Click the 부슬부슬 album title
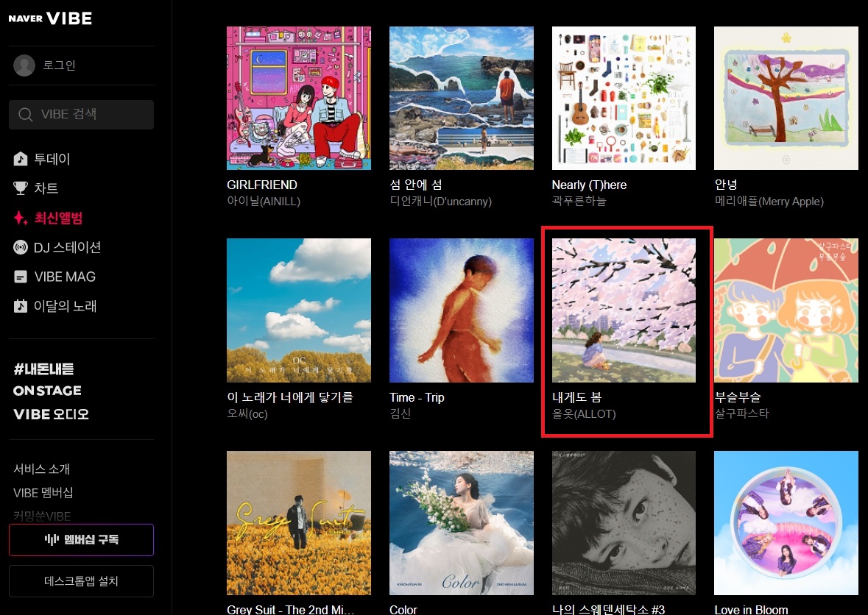Viewport: 868px width, 615px height. coord(738,397)
